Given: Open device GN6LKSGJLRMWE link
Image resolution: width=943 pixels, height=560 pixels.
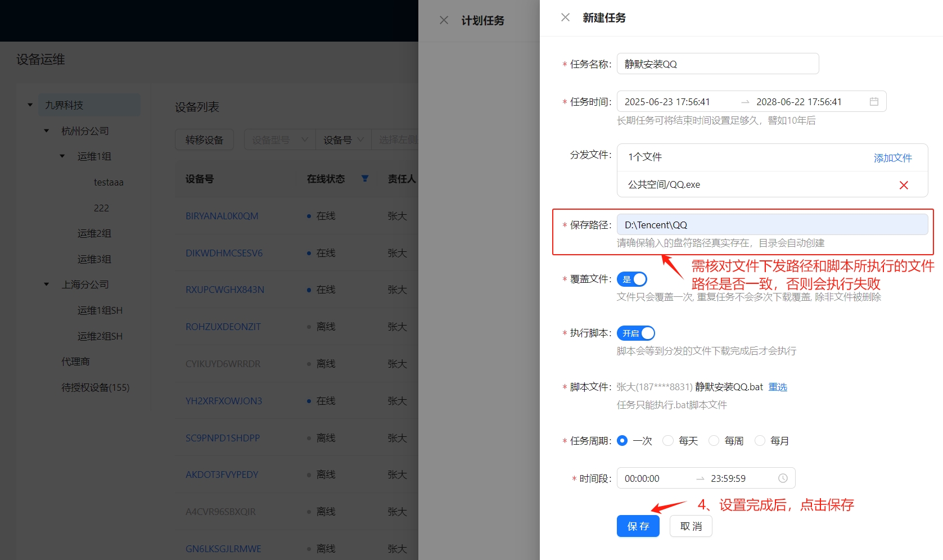Looking at the screenshot, I should 223,549.
